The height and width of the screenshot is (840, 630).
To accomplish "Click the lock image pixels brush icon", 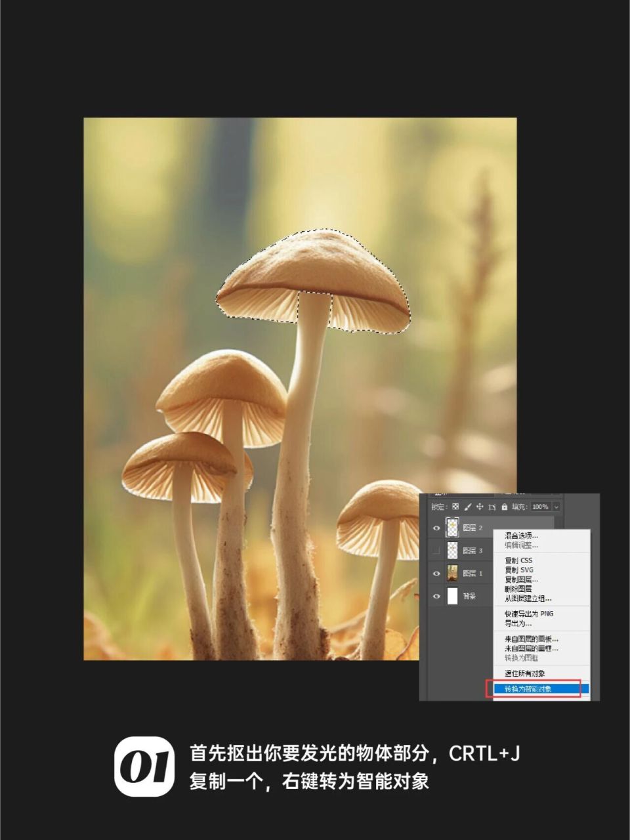I will (468, 507).
